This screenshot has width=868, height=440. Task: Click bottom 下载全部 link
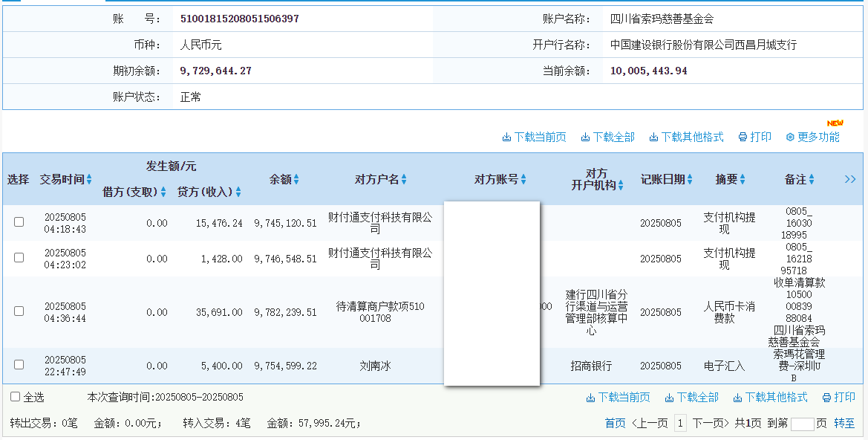click(691, 398)
